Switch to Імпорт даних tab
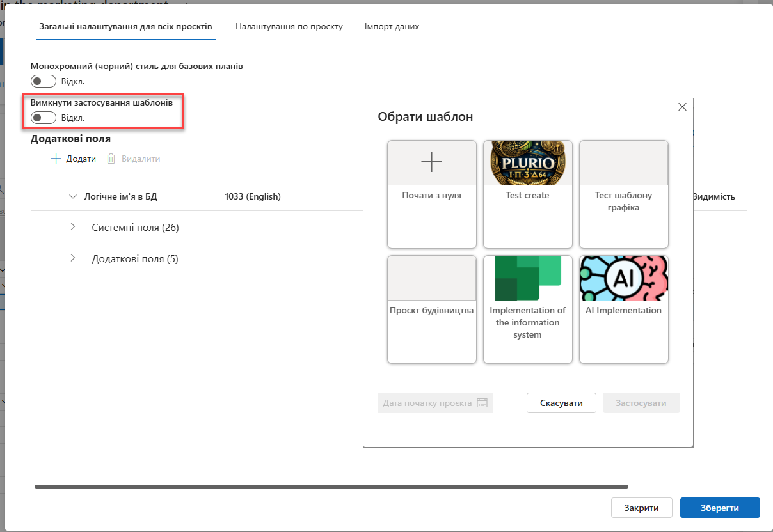 tap(392, 27)
